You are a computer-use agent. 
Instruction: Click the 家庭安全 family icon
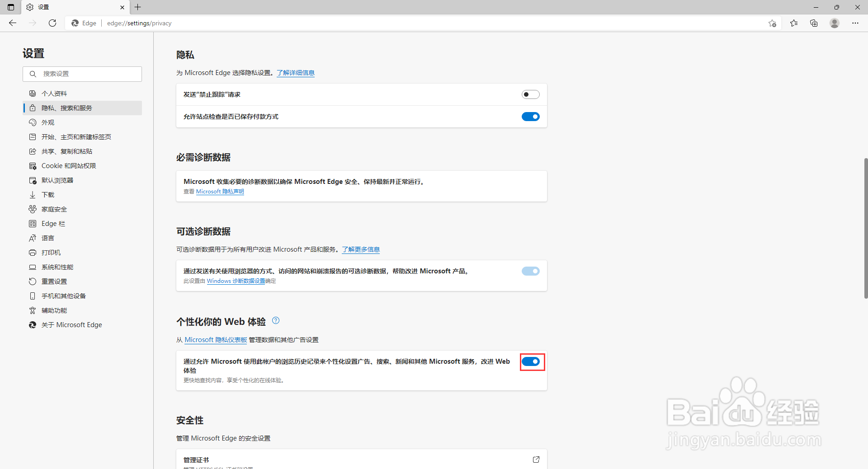tap(33, 209)
